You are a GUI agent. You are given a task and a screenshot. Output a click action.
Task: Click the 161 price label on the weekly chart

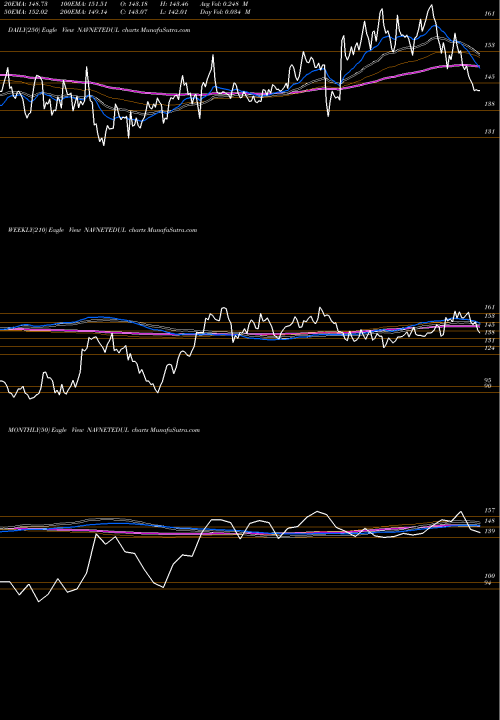[x=489, y=307]
